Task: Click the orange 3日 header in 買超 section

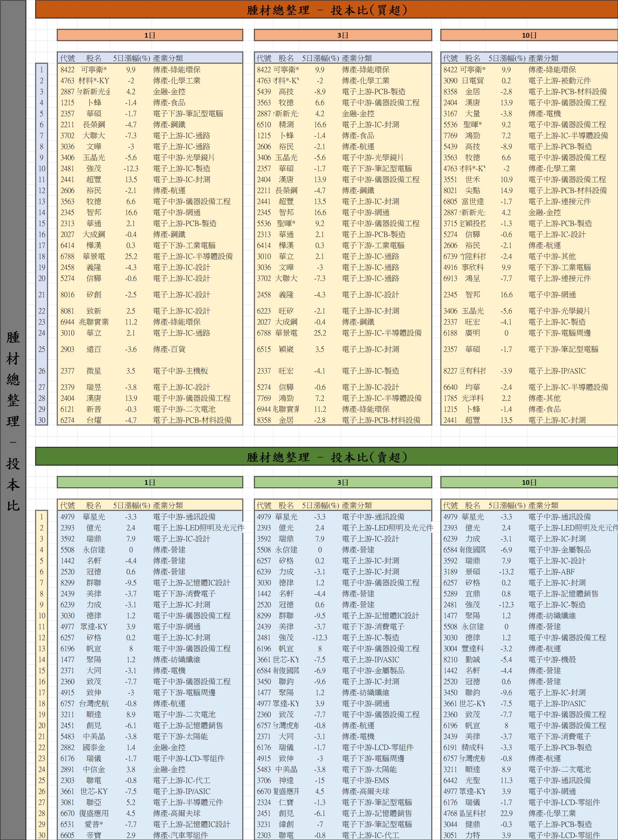Action: tap(343, 35)
